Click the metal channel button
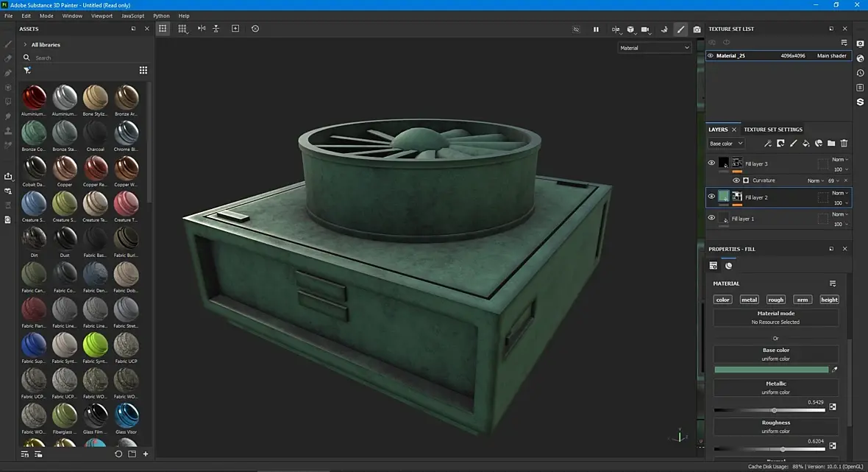 point(749,300)
